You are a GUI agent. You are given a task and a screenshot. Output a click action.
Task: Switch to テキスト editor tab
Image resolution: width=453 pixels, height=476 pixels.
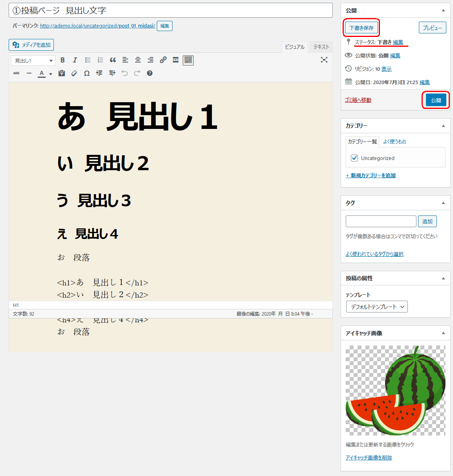click(x=321, y=47)
